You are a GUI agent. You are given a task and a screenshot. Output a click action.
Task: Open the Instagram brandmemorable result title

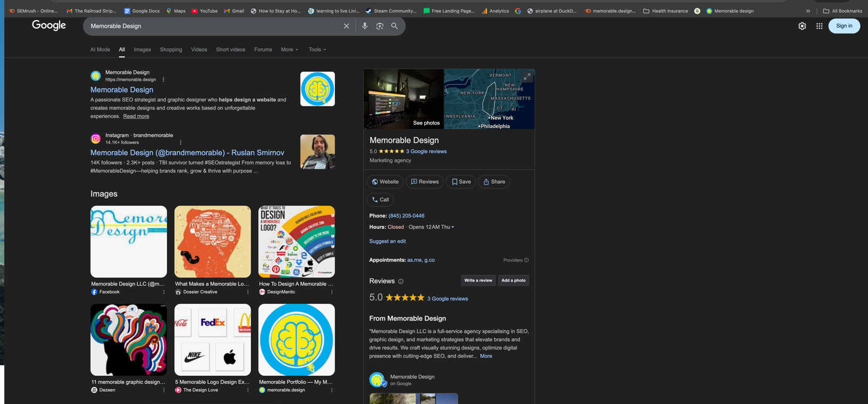pos(187,153)
